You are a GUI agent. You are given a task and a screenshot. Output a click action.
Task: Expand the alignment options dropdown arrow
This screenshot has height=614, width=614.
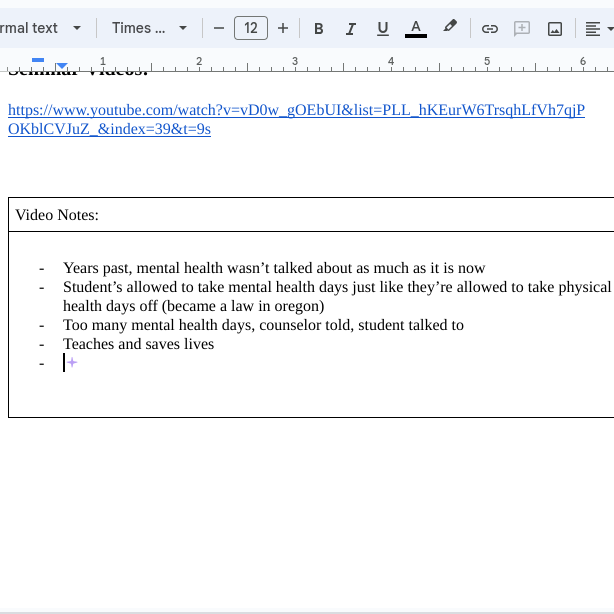point(609,29)
